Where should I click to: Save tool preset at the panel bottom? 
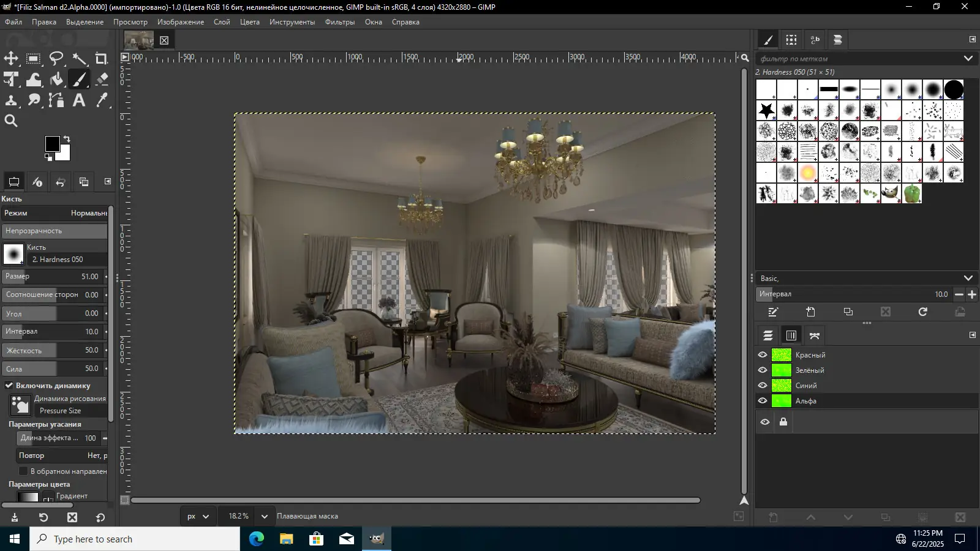coord(15,517)
